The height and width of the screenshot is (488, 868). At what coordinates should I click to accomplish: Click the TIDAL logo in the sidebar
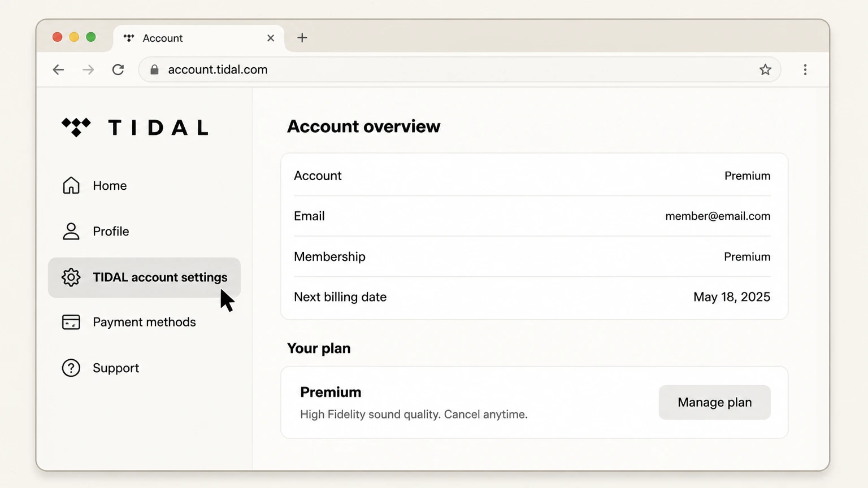[x=135, y=127]
